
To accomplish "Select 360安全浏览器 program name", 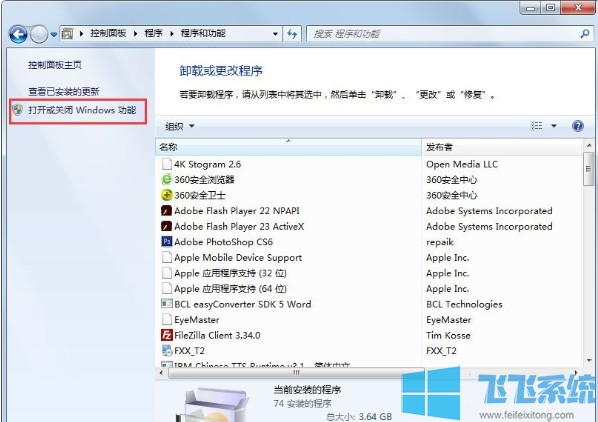I will (x=204, y=180).
